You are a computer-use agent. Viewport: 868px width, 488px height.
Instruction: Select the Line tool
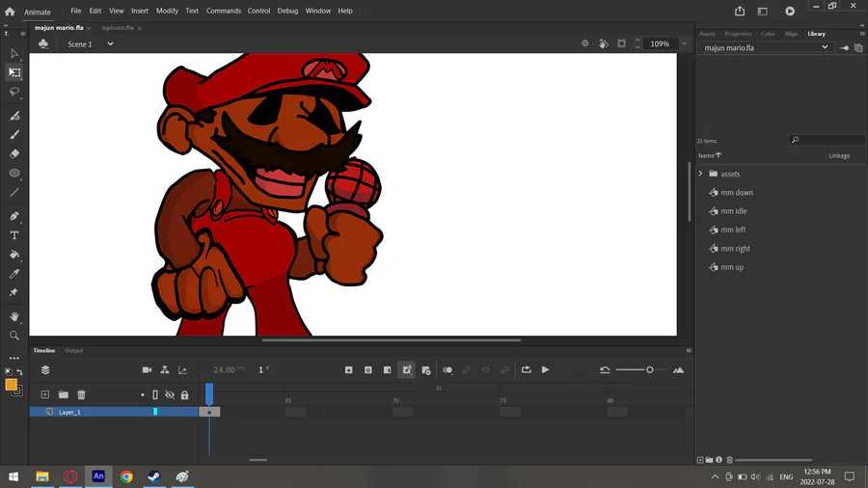pyautogui.click(x=14, y=193)
